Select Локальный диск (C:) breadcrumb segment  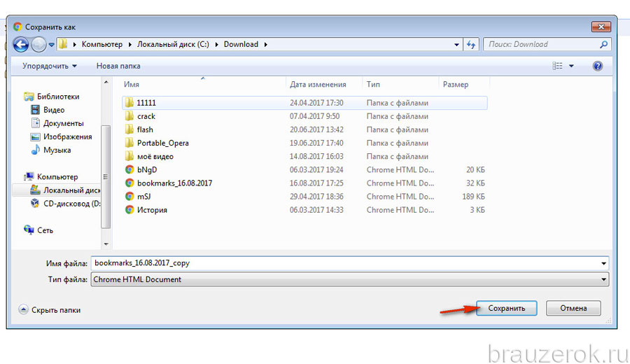(173, 45)
